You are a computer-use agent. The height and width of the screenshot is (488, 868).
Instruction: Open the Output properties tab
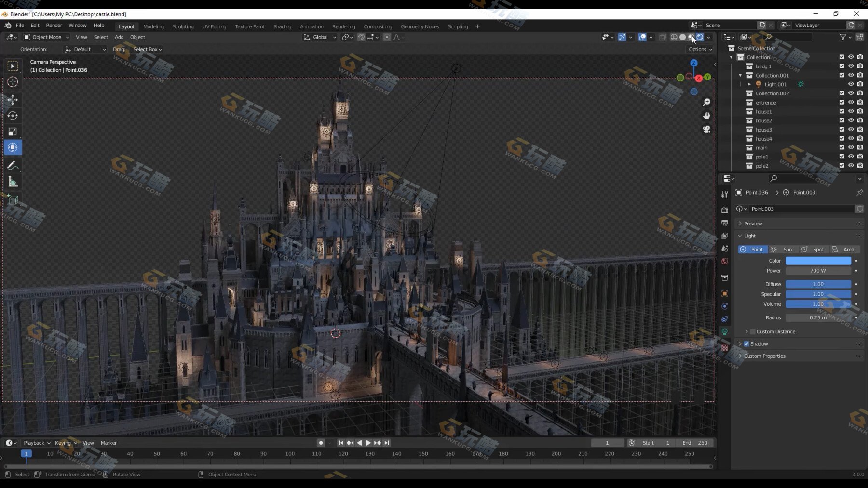coord(724,223)
